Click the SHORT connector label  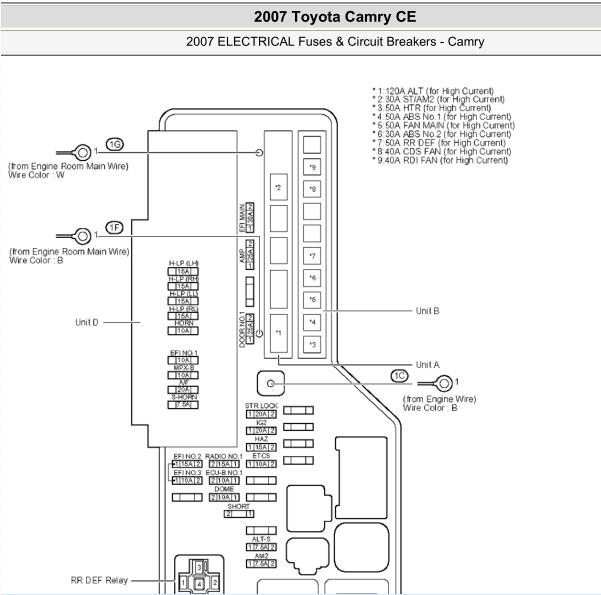(x=238, y=506)
